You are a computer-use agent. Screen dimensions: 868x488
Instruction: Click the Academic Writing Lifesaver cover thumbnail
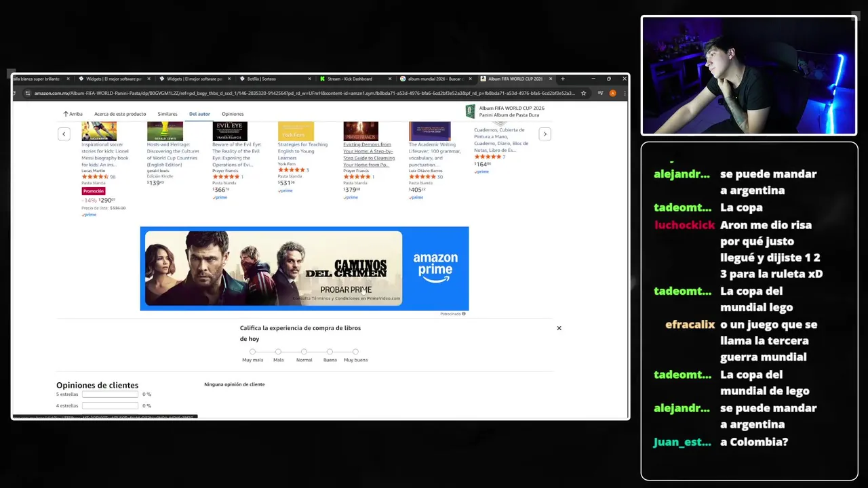pyautogui.click(x=429, y=131)
